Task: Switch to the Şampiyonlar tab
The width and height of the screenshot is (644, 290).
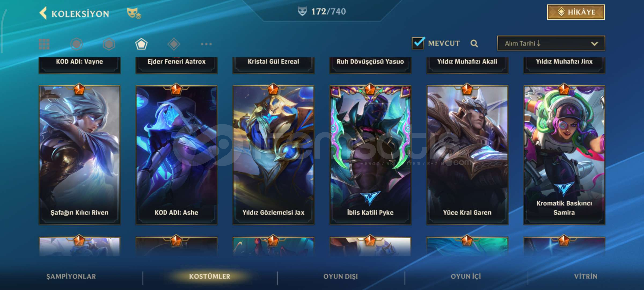Action: [71, 277]
